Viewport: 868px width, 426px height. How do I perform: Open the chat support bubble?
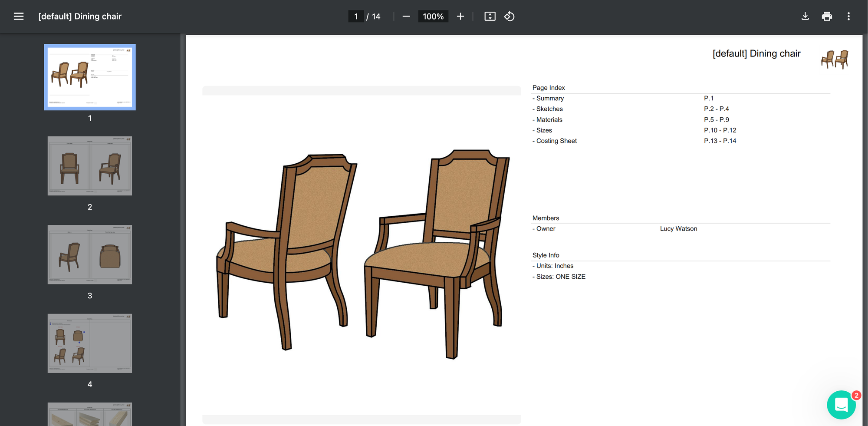click(841, 405)
